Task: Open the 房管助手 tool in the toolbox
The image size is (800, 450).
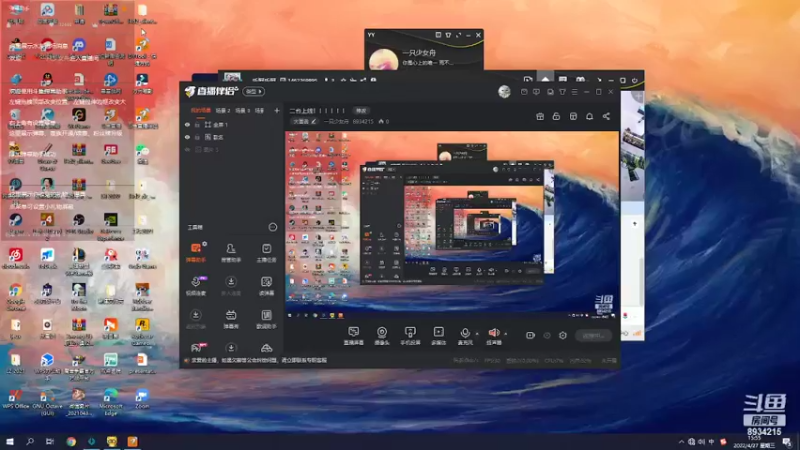Action: pos(231,252)
